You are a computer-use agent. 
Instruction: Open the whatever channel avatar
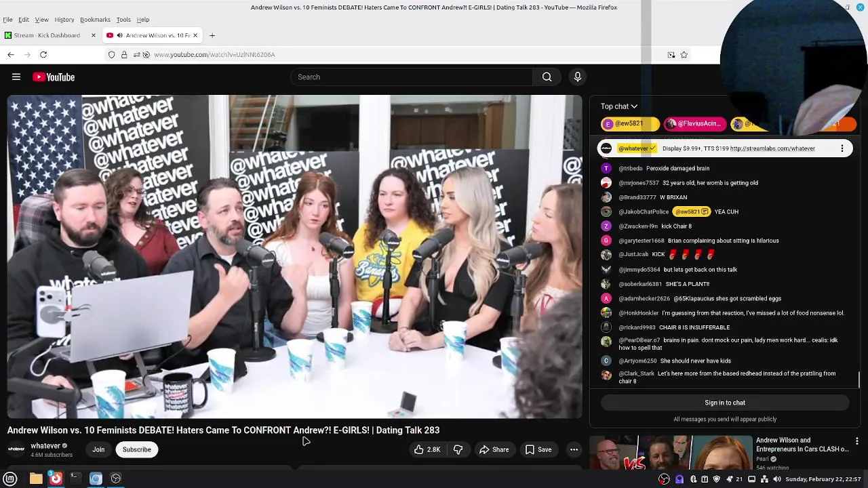16,449
